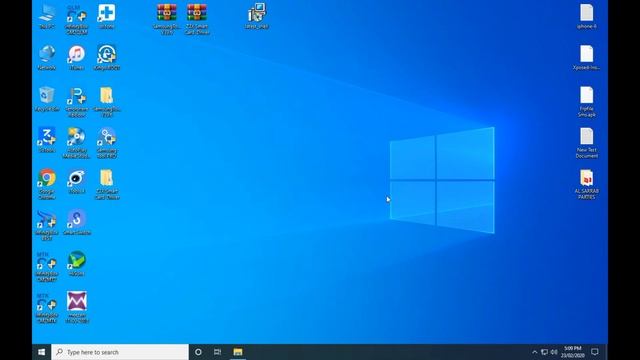Image resolution: width=640 pixels, height=360 pixels.
Task: Open Task View on the taskbar
Action: [218, 352]
